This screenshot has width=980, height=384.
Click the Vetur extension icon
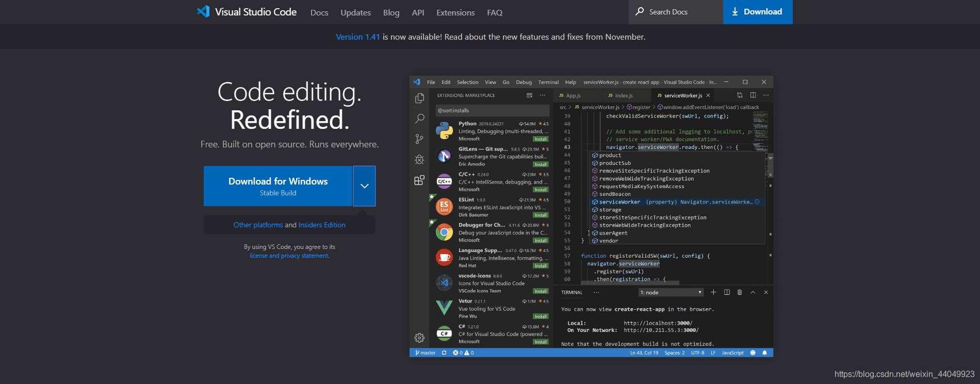click(x=444, y=308)
